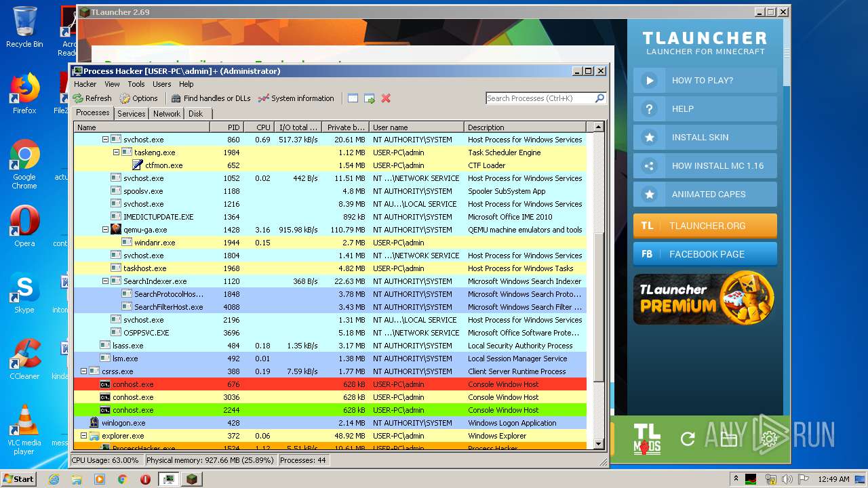
Task: Open System information in Process Hacker
Action: click(296, 98)
